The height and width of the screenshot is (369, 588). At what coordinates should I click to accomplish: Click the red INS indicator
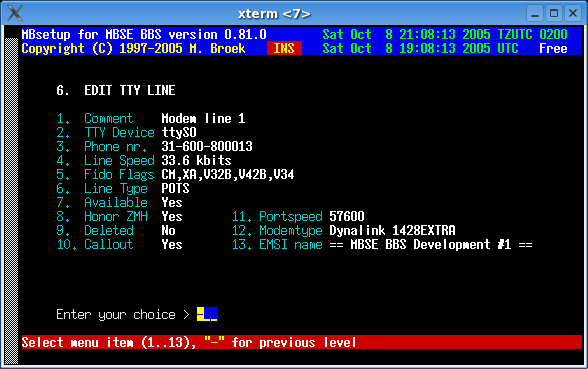[x=284, y=48]
